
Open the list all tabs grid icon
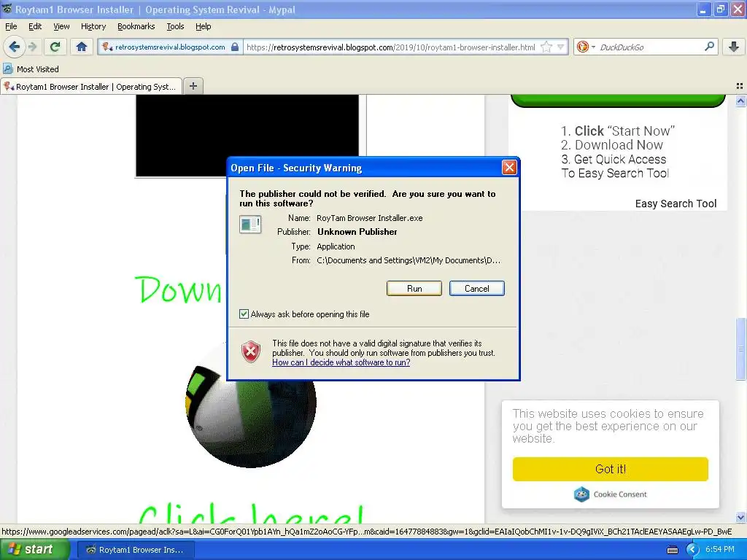pyautogui.click(x=740, y=86)
